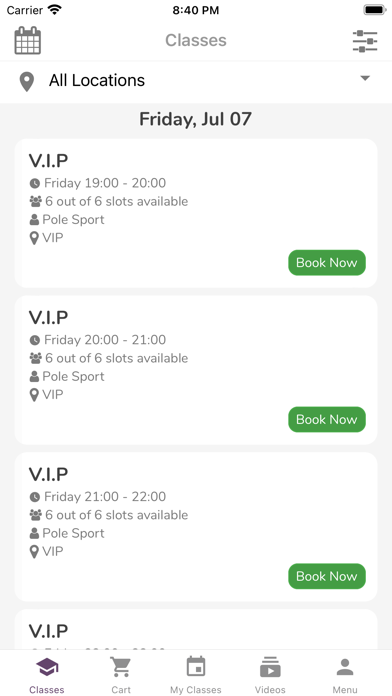Book the Friday 20:00 - 21:00 class
Image resolution: width=392 pixels, height=696 pixels.
point(327,419)
